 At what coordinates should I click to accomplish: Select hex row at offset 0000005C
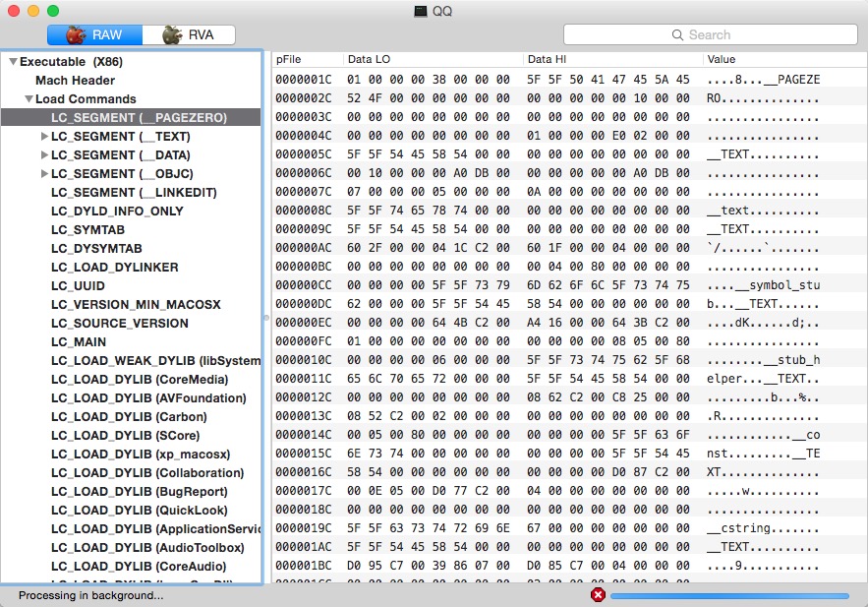569,154
